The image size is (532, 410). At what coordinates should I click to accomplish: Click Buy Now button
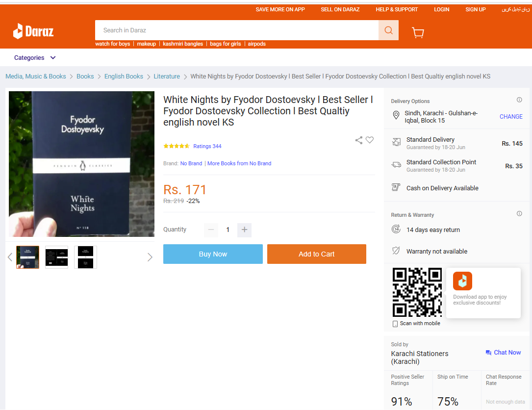pyautogui.click(x=213, y=254)
